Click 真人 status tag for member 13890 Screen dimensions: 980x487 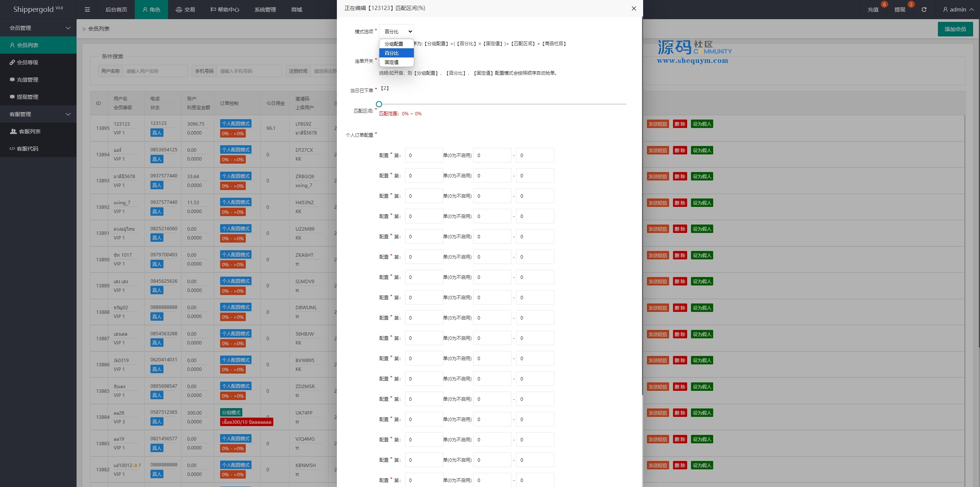[157, 264]
